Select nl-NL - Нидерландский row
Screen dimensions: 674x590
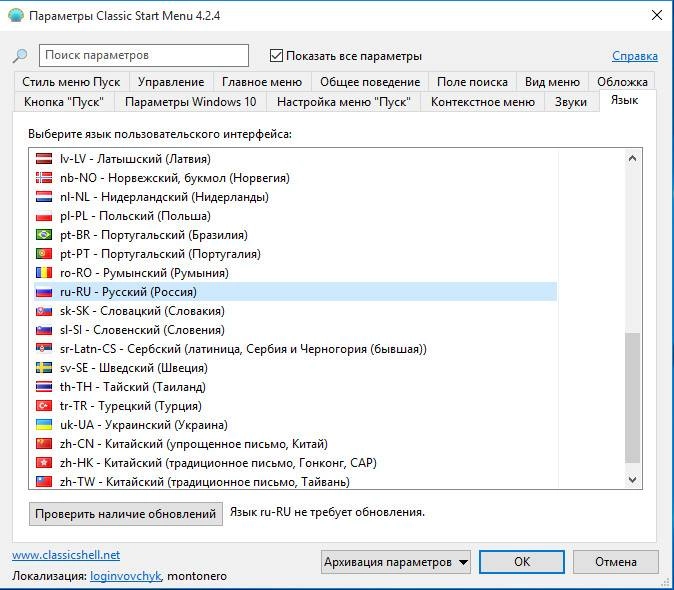[296, 196]
